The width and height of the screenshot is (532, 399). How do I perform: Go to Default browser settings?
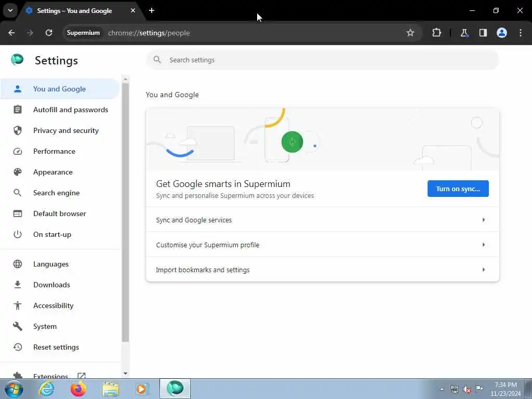point(60,214)
